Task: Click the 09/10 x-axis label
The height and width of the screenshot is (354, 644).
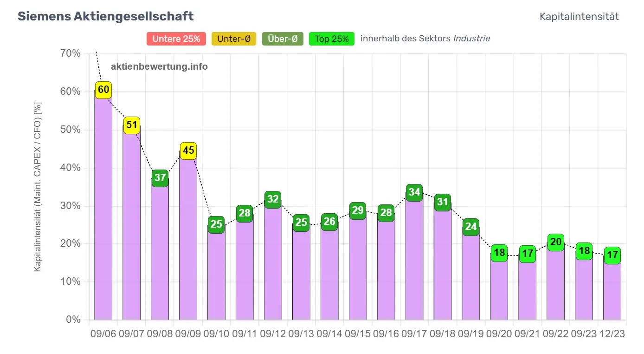Action: 216,333
